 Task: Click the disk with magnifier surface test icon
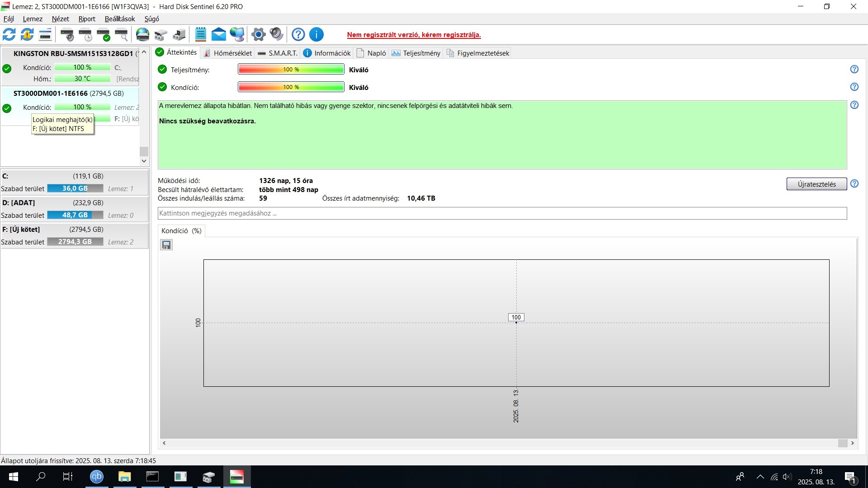(122, 34)
